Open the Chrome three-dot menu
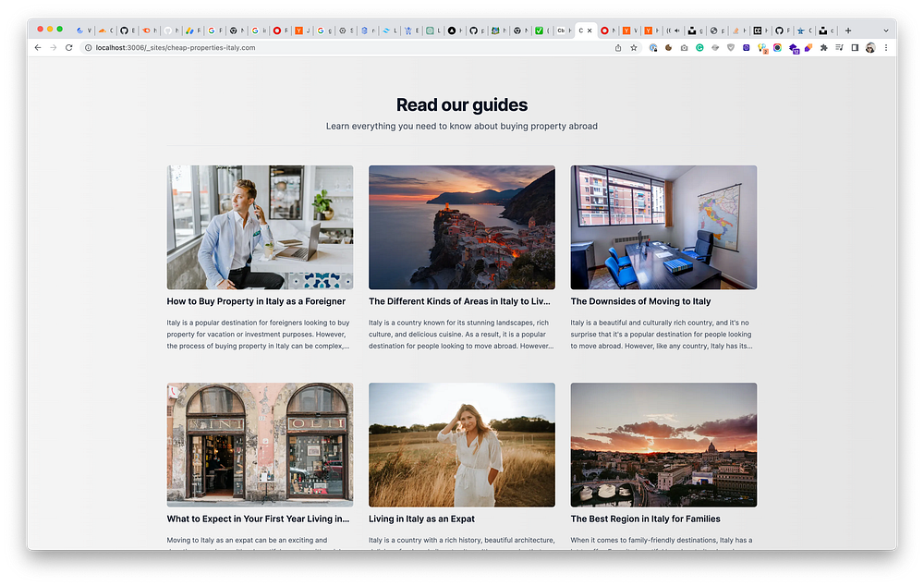Image resolution: width=924 pixels, height=586 pixels. [886, 48]
